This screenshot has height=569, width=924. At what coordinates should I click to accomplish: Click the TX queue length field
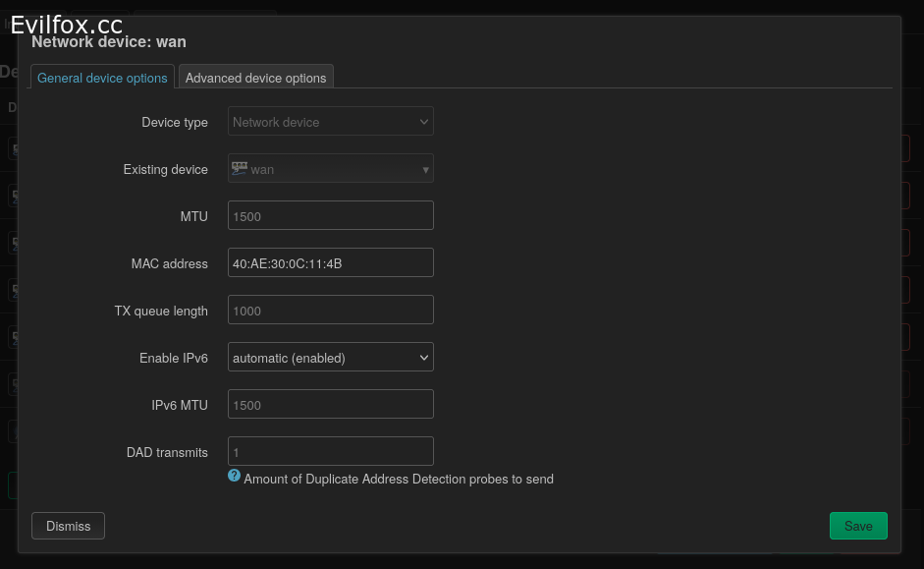pos(330,311)
